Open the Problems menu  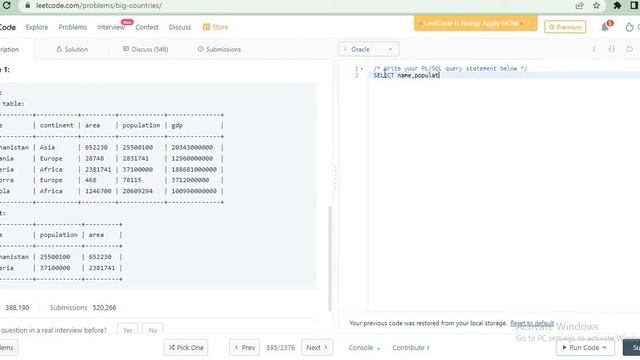tap(72, 27)
